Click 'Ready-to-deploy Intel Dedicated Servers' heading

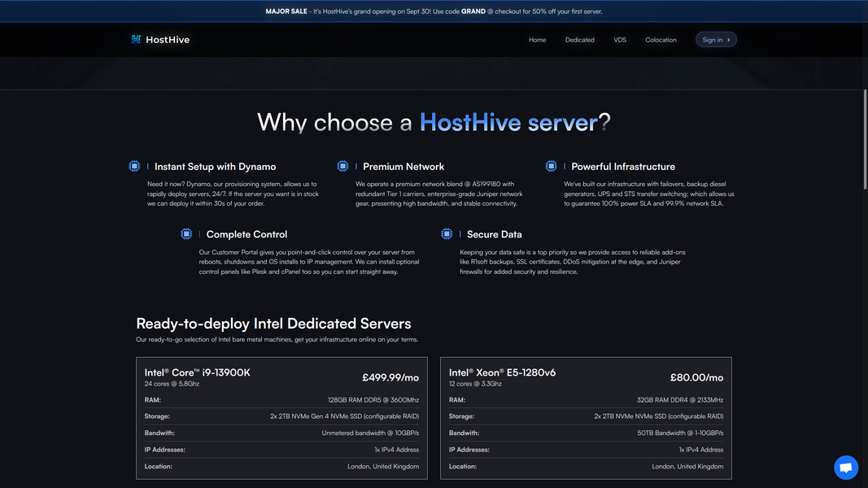(x=273, y=323)
